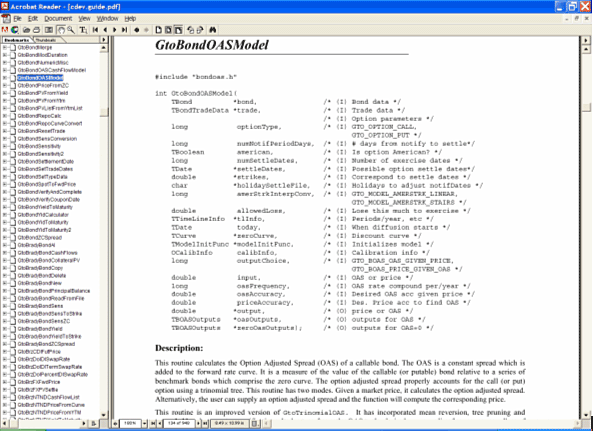
Task: Click the Open file toolbar icon
Action: (26, 30)
